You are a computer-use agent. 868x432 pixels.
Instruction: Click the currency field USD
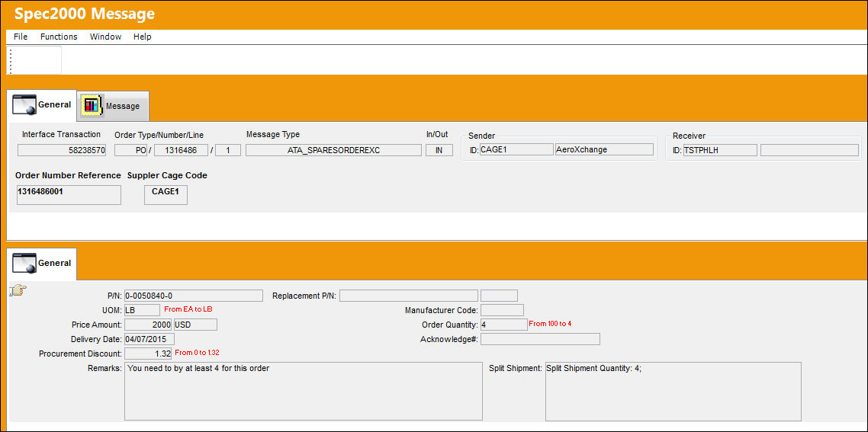pos(195,324)
